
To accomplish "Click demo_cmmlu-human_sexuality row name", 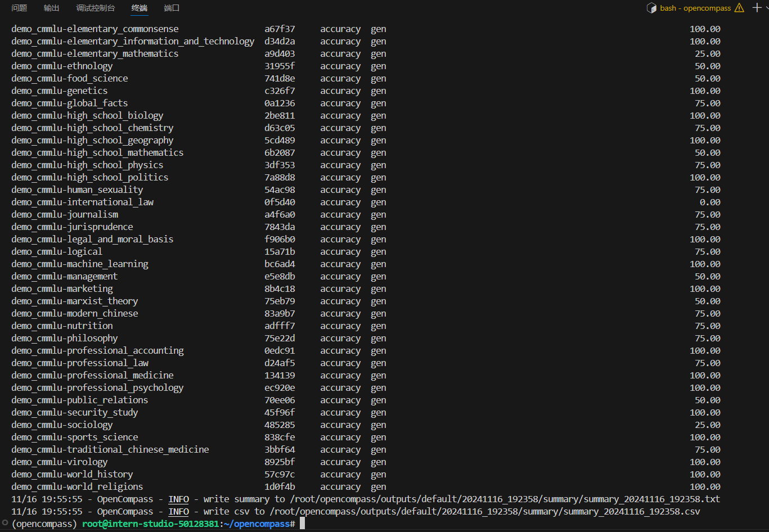I will click(x=77, y=190).
